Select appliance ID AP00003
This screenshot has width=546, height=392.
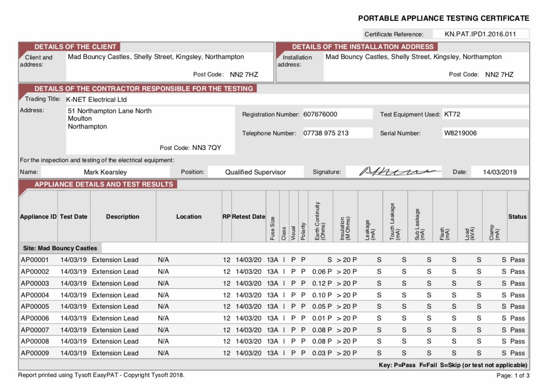[x=35, y=283]
